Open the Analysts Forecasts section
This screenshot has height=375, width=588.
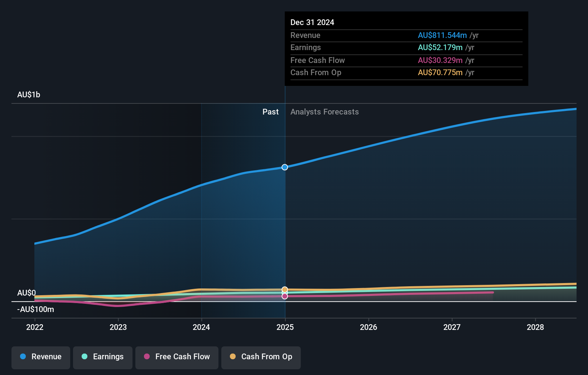(324, 112)
